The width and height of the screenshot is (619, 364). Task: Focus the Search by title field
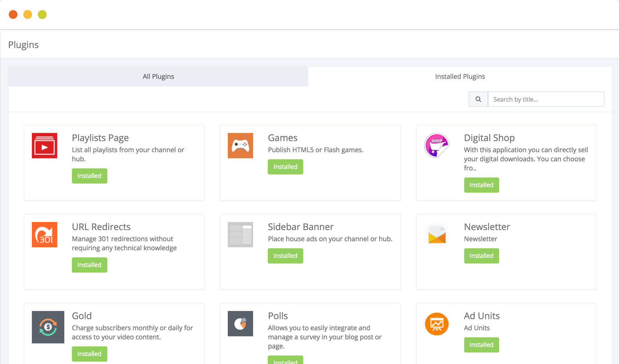pos(545,99)
